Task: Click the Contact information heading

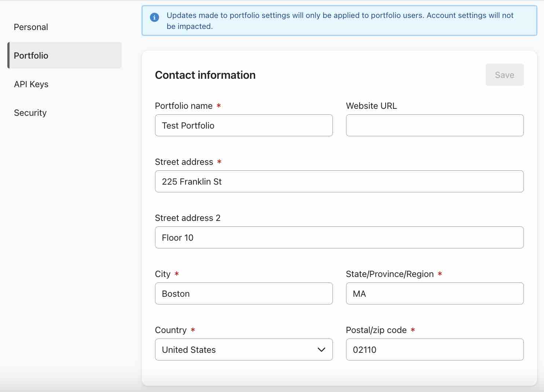Action: [x=205, y=75]
